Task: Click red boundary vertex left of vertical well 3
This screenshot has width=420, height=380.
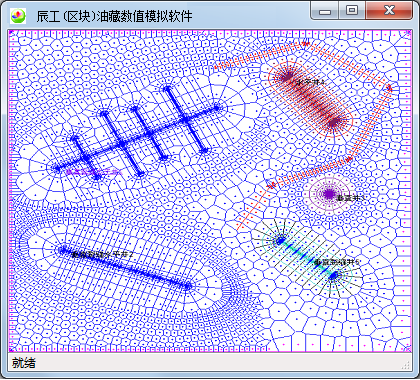Action: pyautogui.click(x=270, y=185)
